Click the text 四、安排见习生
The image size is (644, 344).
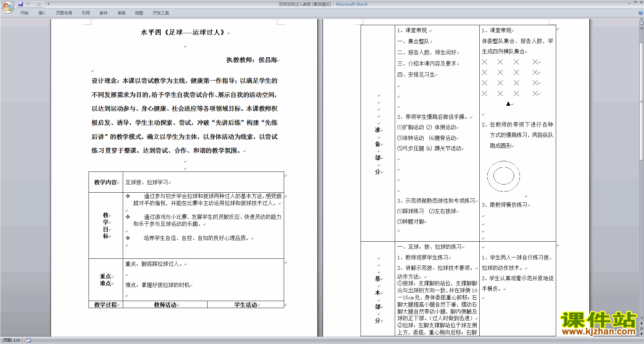pos(416,75)
